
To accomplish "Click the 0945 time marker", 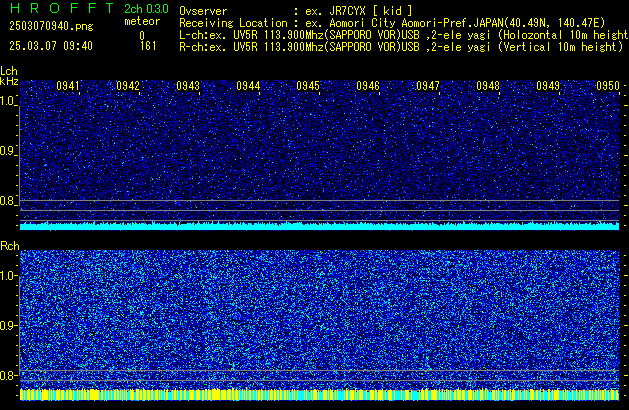I will pyautogui.click(x=308, y=86).
